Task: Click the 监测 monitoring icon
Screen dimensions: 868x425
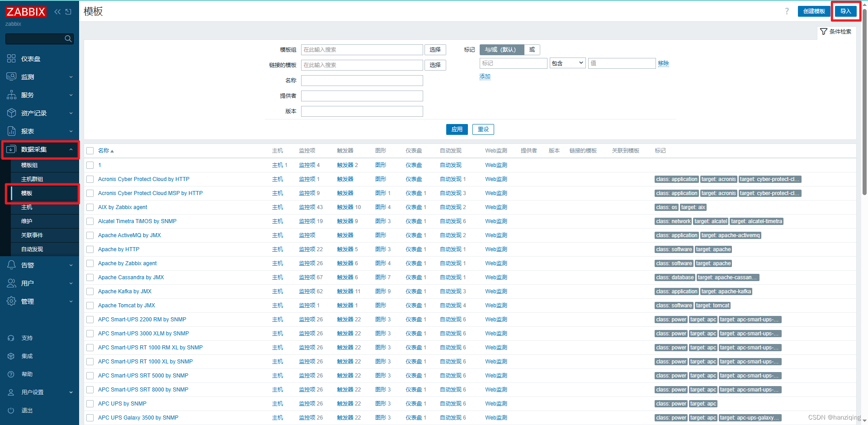Action: 11,77
